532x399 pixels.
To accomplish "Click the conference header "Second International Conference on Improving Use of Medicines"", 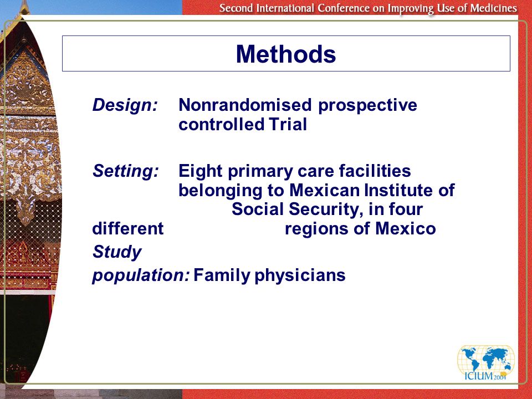I will coord(368,8).
